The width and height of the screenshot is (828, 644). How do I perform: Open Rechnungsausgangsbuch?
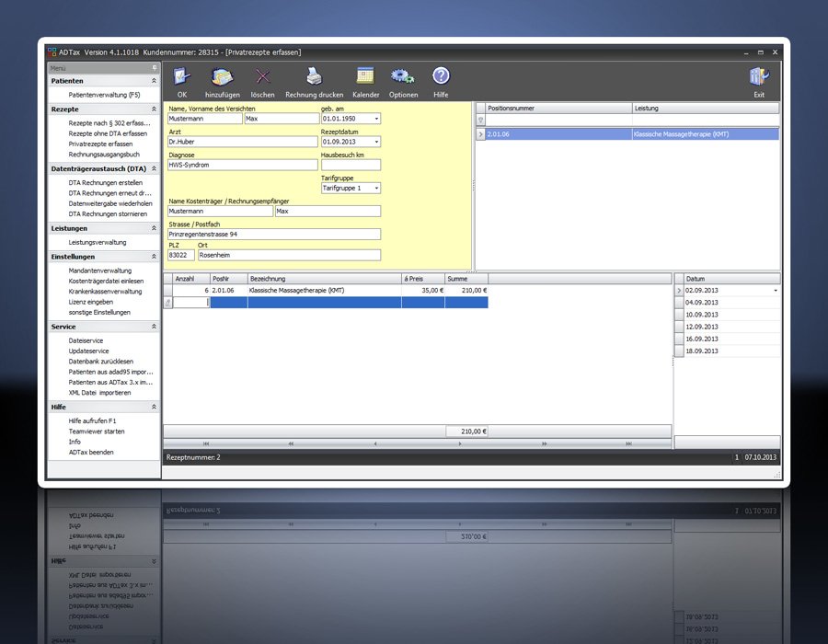click(x=104, y=155)
